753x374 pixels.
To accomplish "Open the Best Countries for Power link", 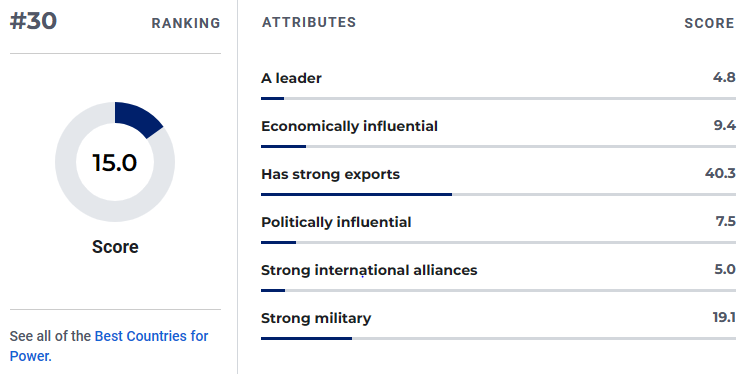I will click(109, 346).
